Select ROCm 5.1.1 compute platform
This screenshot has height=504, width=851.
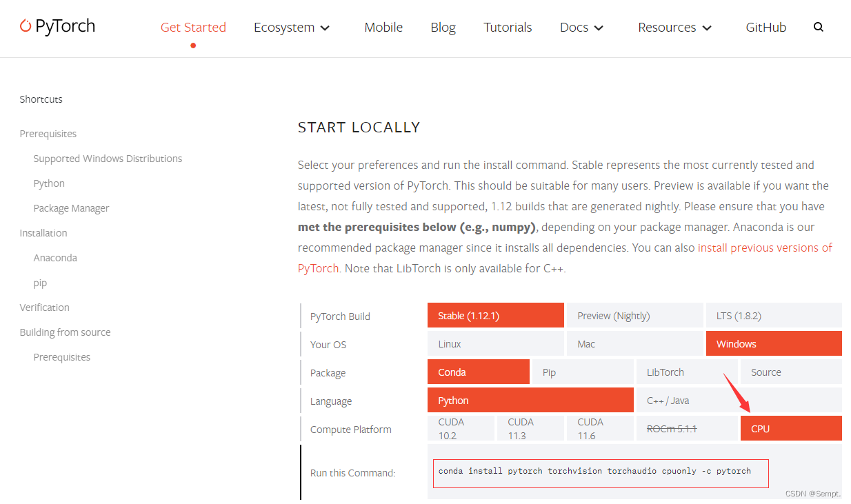pyautogui.click(x=687, y=428)
